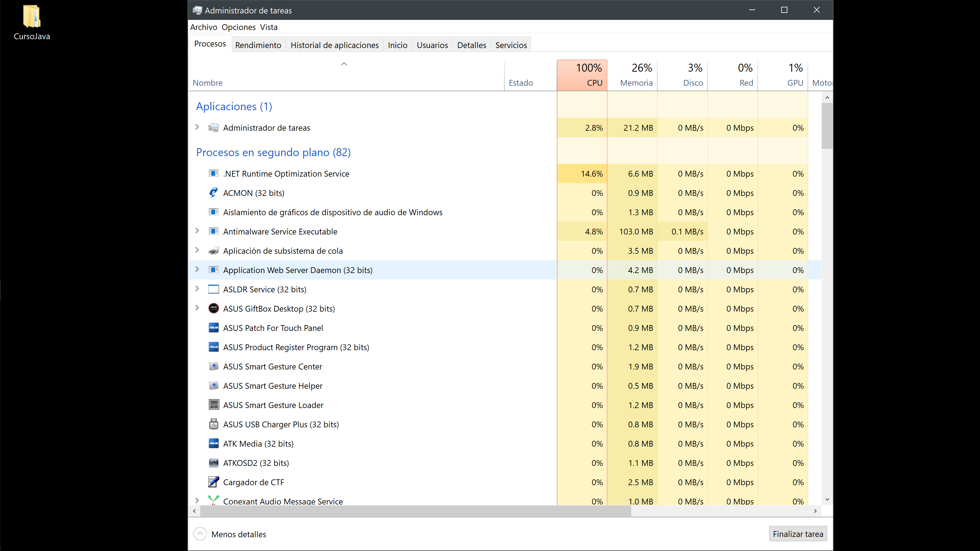This screenshot has width=980, height=551.
Task: Click the Aplicación de subsistema de cola icon
Action: [213, 251]
